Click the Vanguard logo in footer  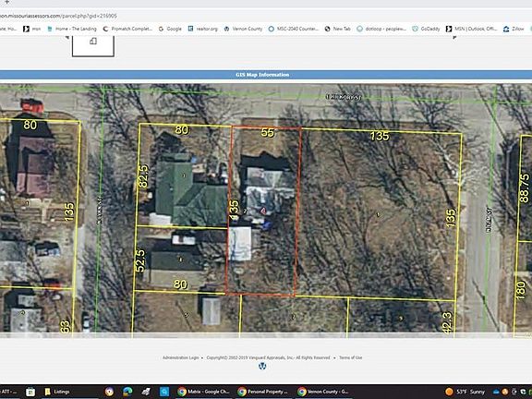[x=262, y=366]
